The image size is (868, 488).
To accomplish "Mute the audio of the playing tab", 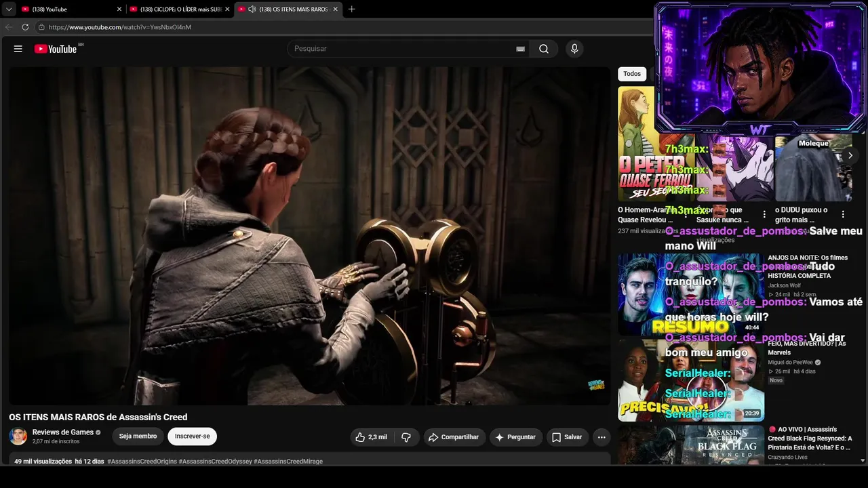I will (252, 9).
